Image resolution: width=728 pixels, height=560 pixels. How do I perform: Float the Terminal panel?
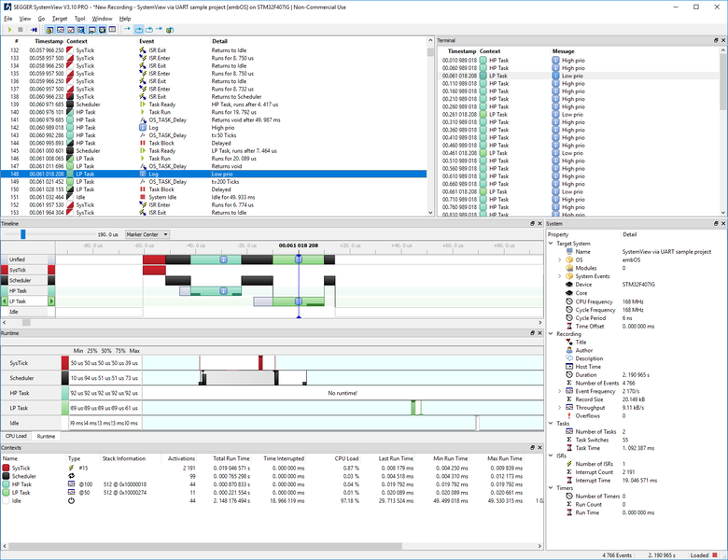click(x=716, y=40)
